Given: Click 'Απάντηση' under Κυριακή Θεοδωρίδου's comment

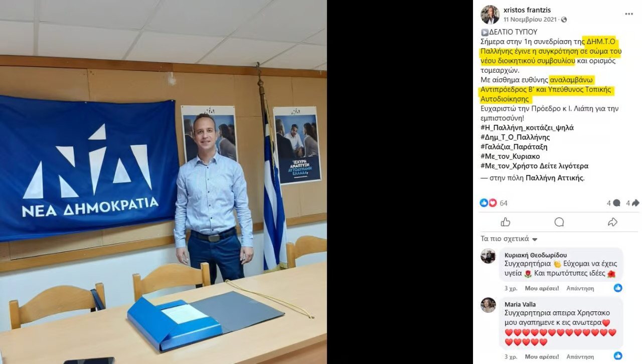Looking at the screenshot, I should click(x=580, y=288).
